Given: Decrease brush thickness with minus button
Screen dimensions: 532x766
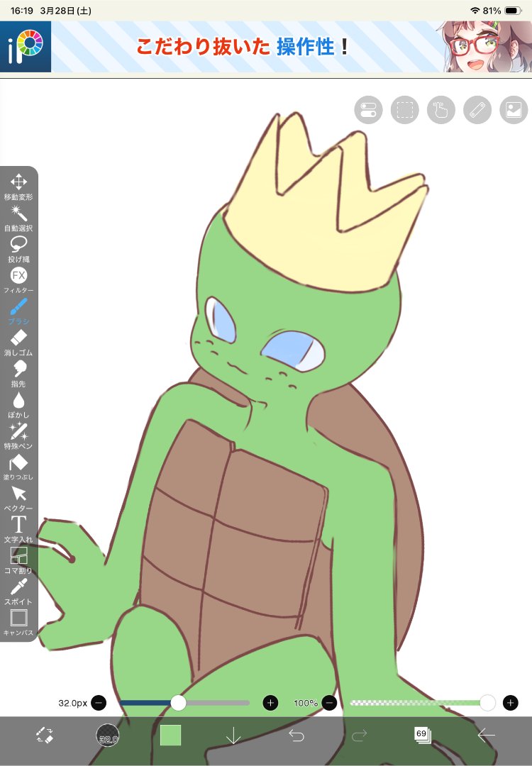Looking at the screenshot, I should pyautogui.click(x=99, y=703).
